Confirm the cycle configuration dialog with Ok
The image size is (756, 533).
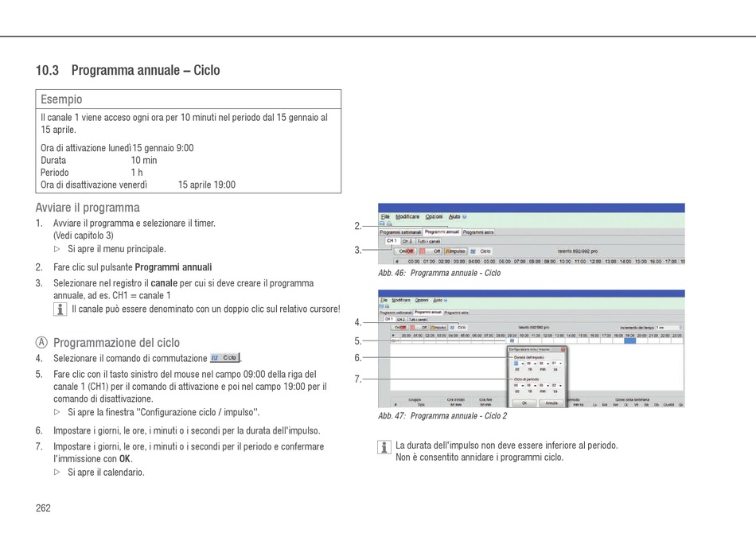(524, 403)
